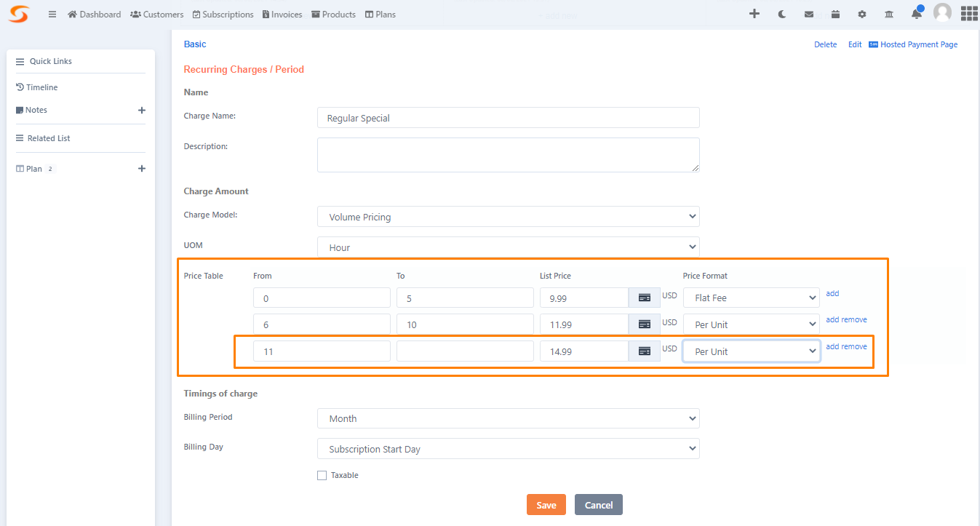980x526 pixels.
Task: Open the calendar icon in the top bar
Action: (835, 13)
